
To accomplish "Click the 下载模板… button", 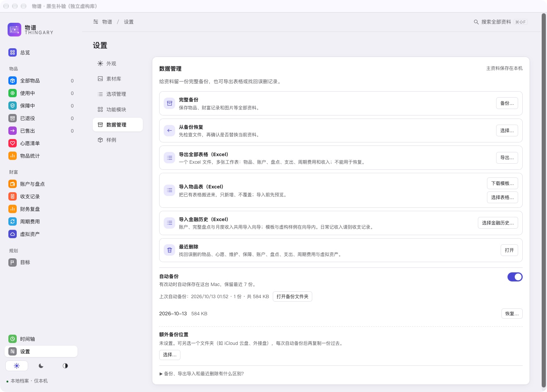I will pos(503,183).
